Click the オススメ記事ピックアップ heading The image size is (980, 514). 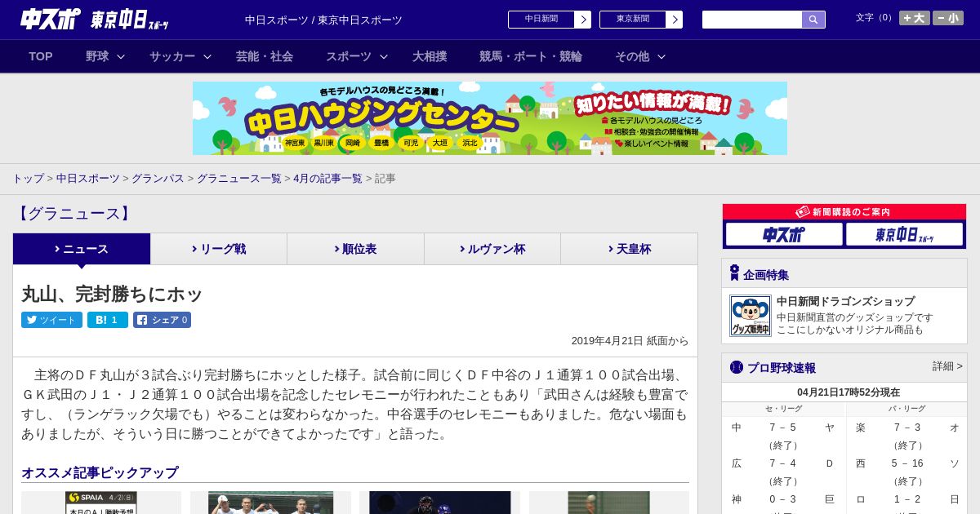(100, 472)
